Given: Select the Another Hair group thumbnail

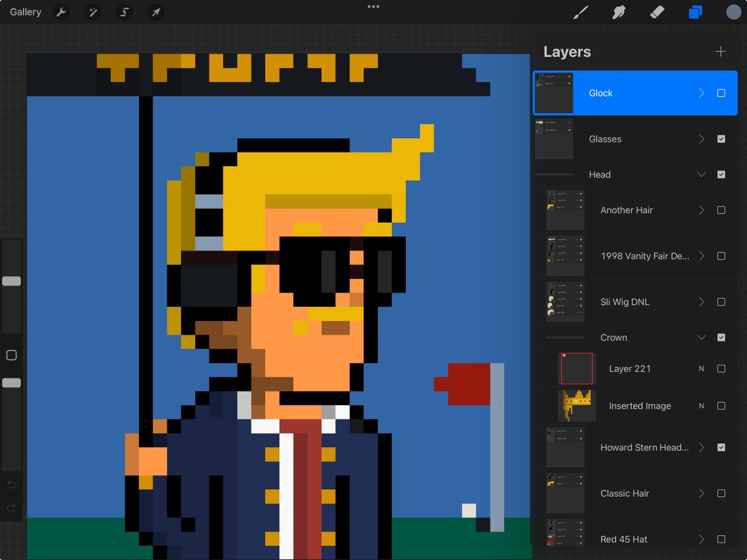Looking at the screenshot, I should 565,210.
